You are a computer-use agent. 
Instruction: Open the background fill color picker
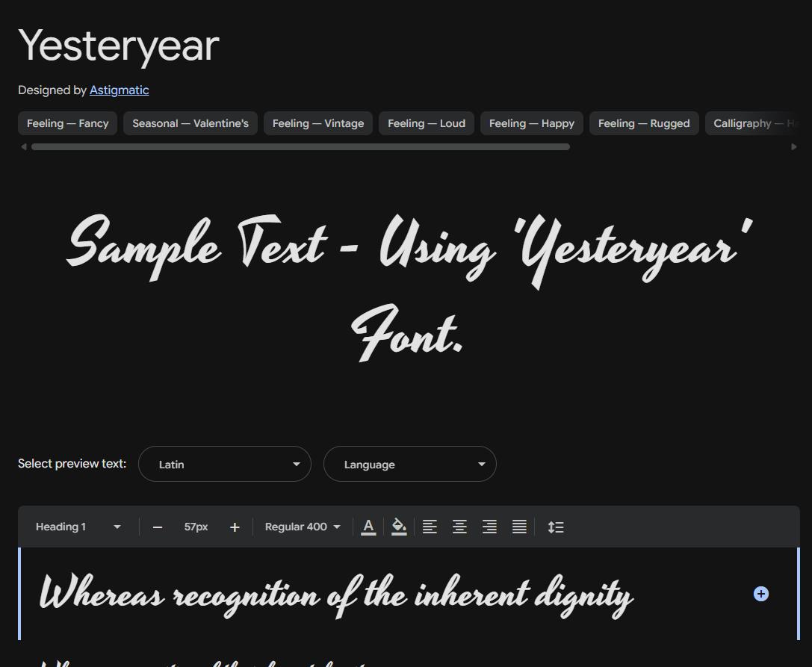tap(399, 527)
